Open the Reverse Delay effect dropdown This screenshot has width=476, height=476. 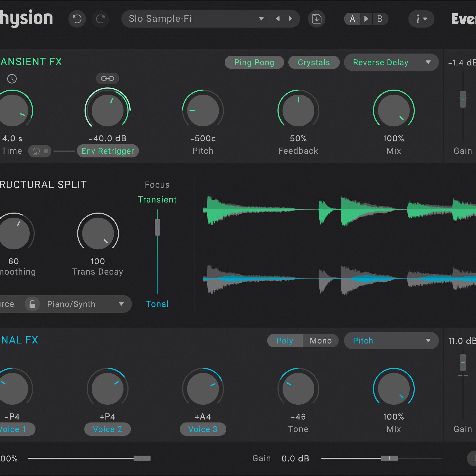click(x=391, y=62)
